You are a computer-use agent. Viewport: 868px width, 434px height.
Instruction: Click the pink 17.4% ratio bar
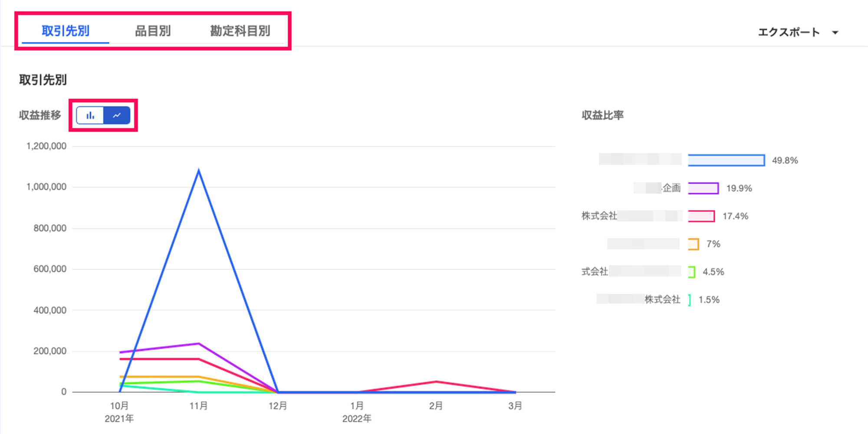point(701,216)
